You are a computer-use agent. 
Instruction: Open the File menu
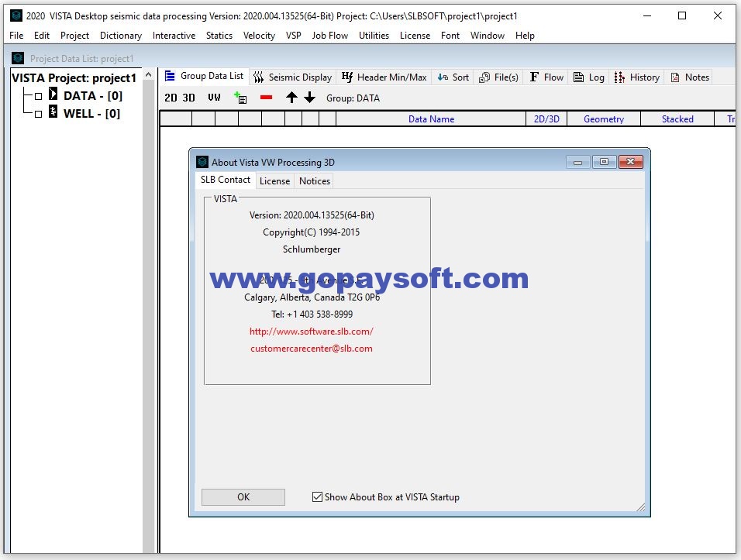16,36
